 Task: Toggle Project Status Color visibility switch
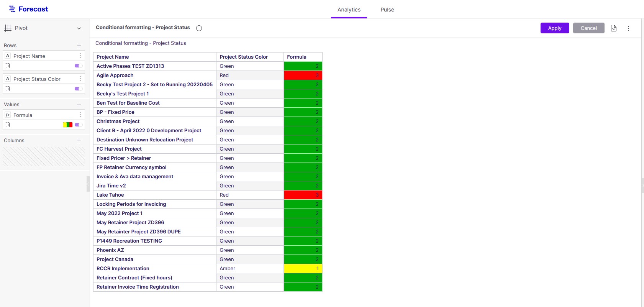(79, 89)
